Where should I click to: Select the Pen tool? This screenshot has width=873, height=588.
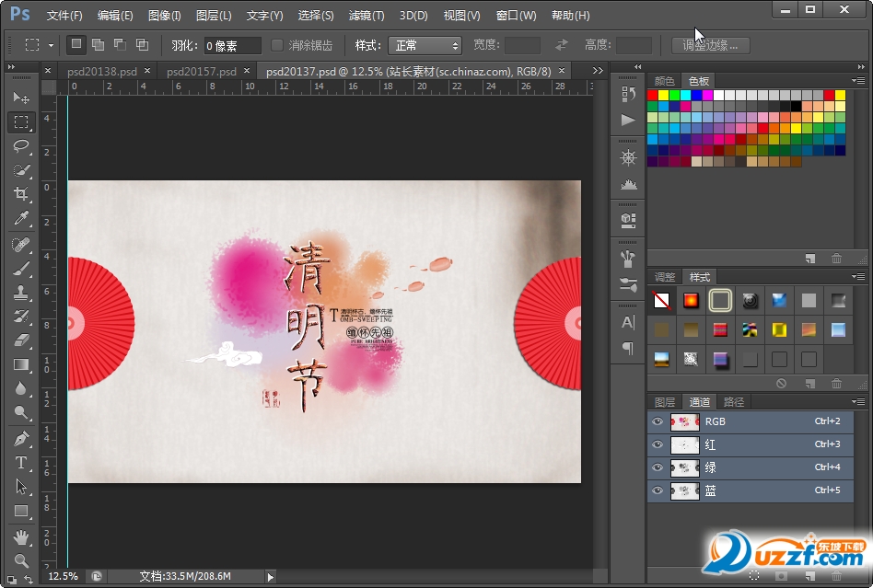pos(21,438)
